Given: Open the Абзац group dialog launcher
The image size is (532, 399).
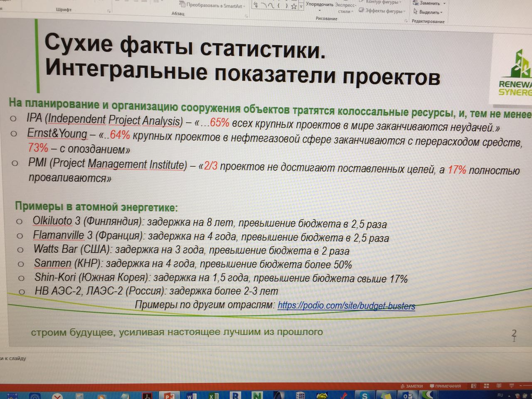Looking at the screenshot, I should tap(246, 16).
